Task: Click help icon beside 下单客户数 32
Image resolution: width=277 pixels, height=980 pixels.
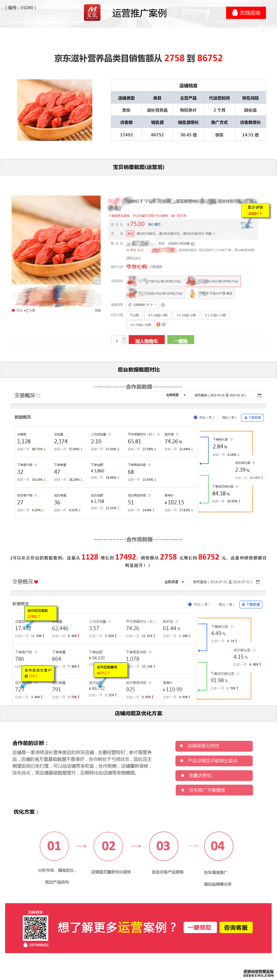Action: click(36, 464)
